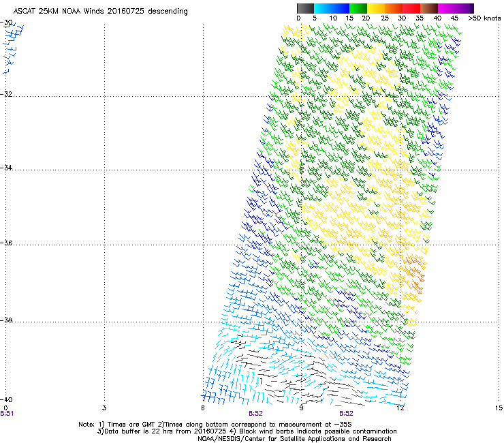Click the color scale label '45'

tap(454, 18)
